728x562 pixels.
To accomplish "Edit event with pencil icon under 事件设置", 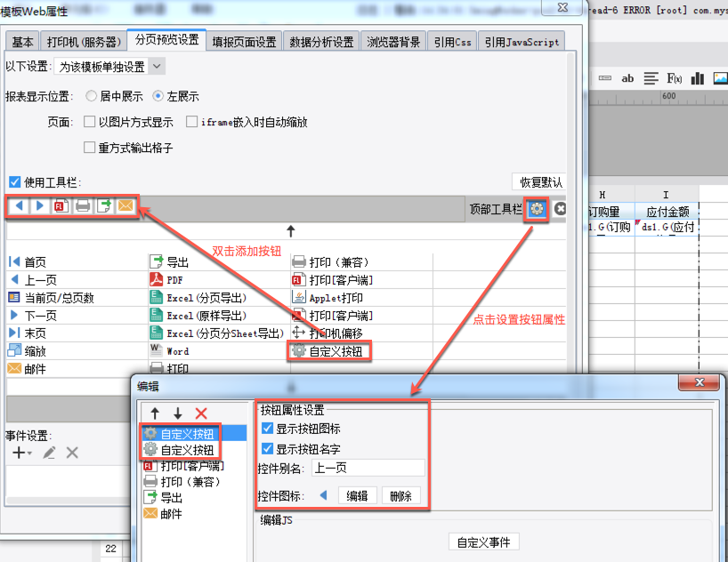I will [49, 453].
